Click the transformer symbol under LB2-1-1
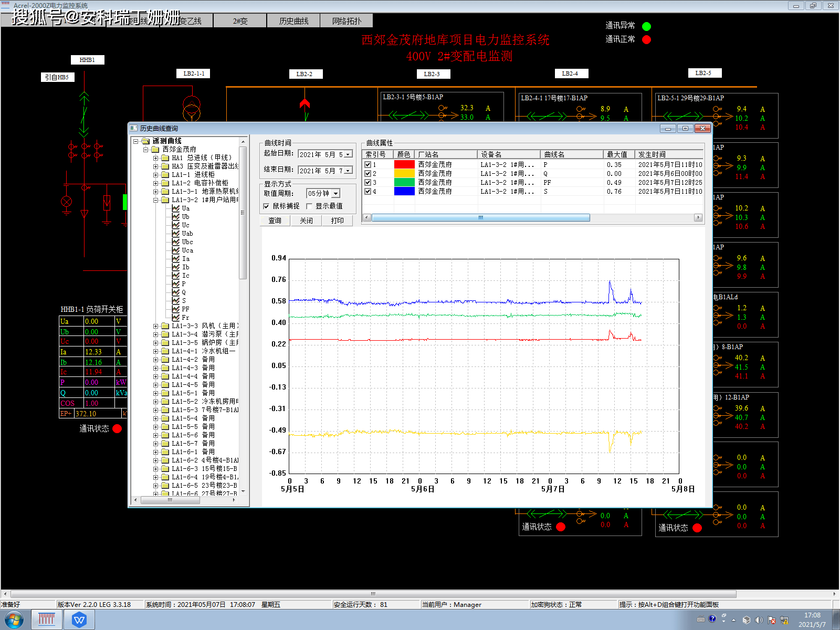The height and width of the screenshot is (630, 840). (191, 108)
